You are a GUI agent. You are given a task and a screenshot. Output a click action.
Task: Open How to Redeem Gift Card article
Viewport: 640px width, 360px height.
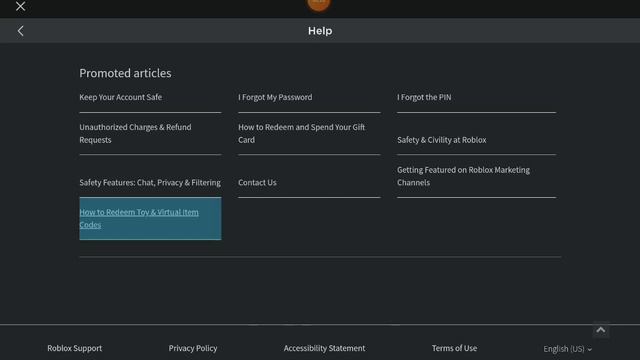[x=302, y=133]
